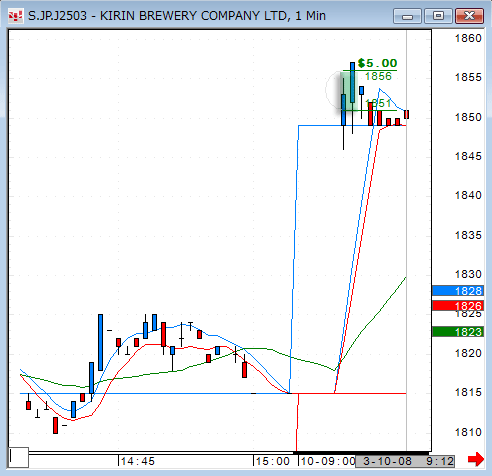
Task: Click the blue 1828 price marker
Action: (x=458, y=291)
